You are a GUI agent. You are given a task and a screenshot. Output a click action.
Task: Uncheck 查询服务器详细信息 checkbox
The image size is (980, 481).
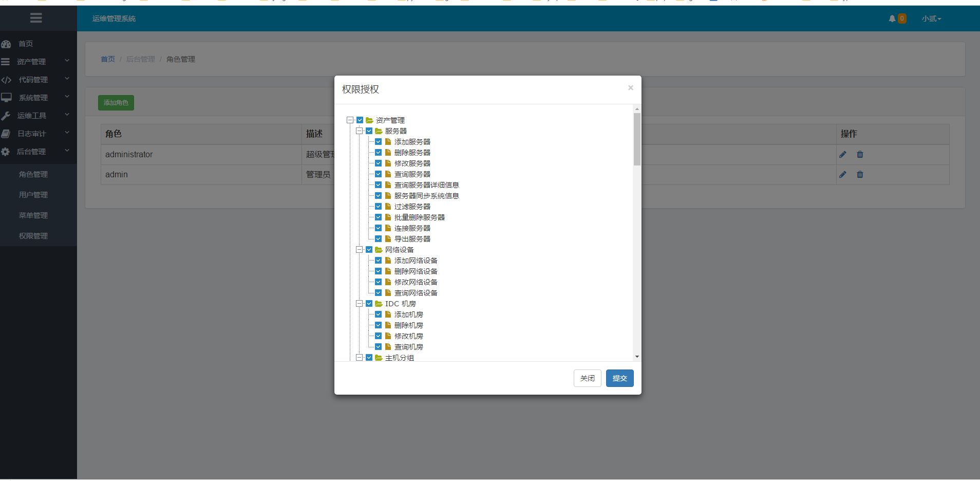click(378, 185)
